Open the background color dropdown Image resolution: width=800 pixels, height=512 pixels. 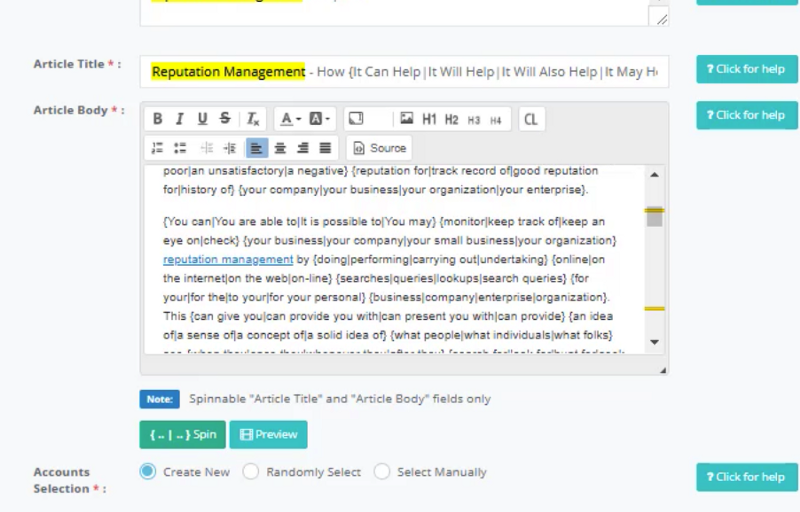(320, 119)
